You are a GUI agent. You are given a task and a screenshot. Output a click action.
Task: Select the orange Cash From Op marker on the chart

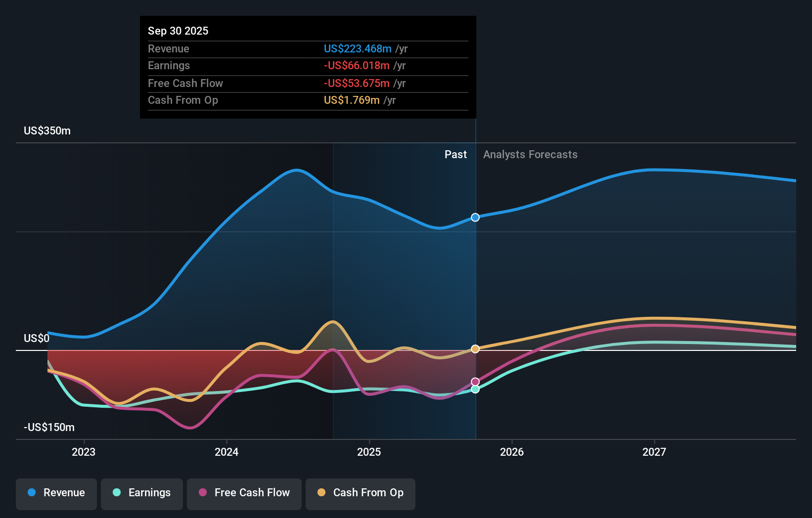point(475,348)
